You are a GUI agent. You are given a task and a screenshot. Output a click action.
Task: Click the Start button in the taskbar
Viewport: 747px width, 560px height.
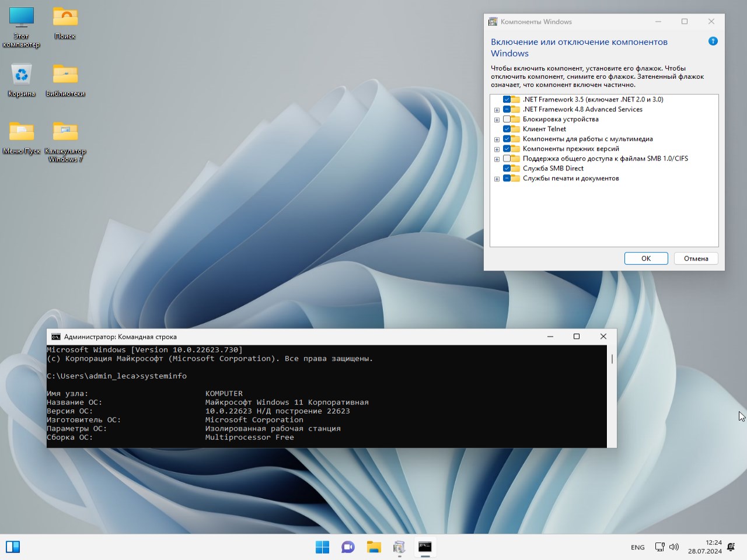pyautogui.click(x=322, y=547)
